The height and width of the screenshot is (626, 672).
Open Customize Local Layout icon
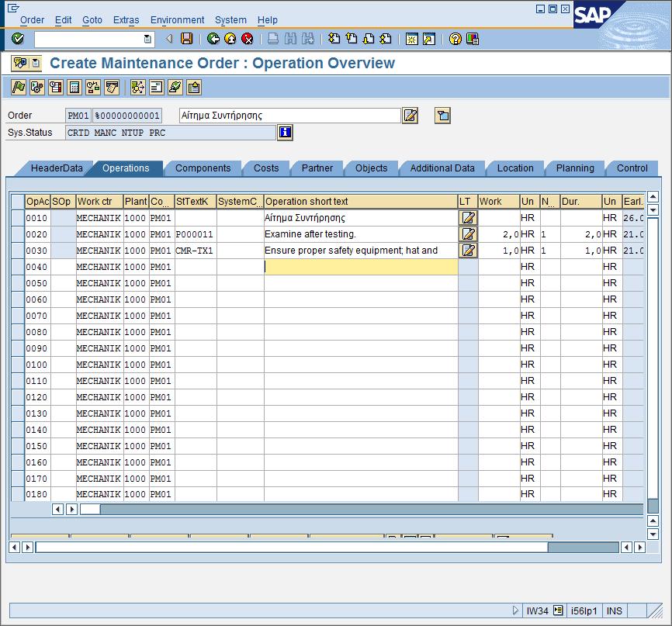pos(473,39)
